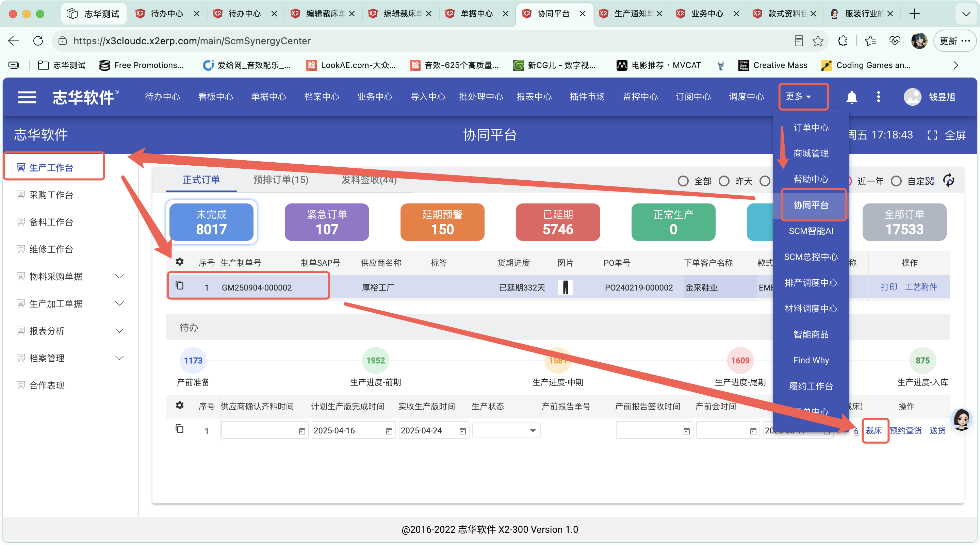
Task: Click the 工艺附件 link
Action: click(921, 287)
